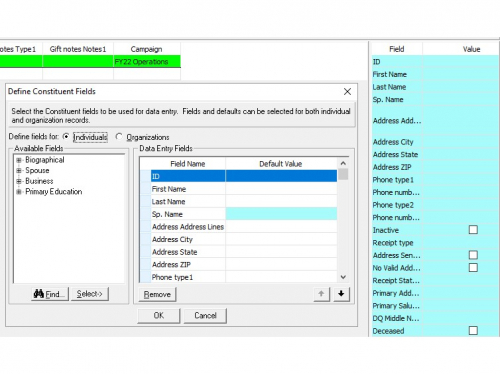Expand the Business tree node

19,181
